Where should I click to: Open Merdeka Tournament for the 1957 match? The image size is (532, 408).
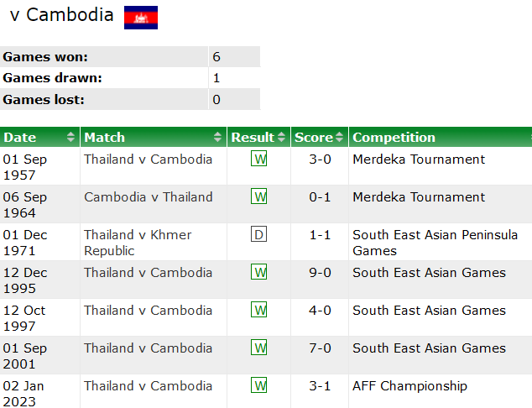click(419, 160)
